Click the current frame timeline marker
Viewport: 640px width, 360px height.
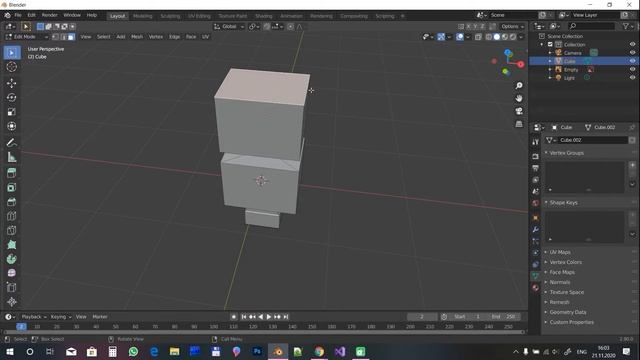pyautogui.click(x=21, y=327)
